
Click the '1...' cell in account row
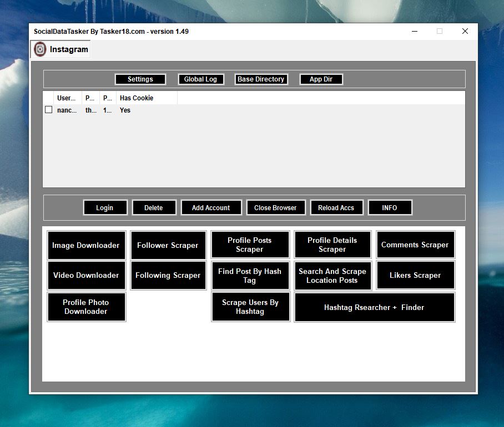pos(107,110)
